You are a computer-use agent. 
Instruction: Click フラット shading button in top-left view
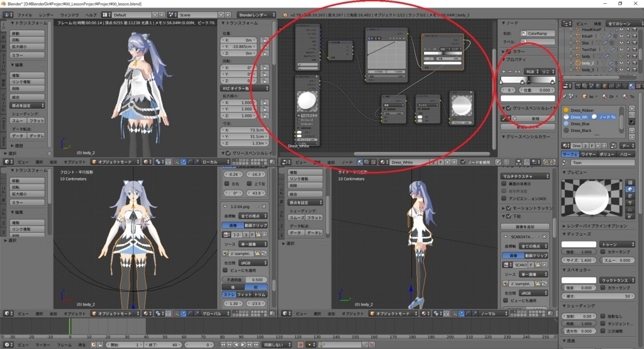(36, 121)
